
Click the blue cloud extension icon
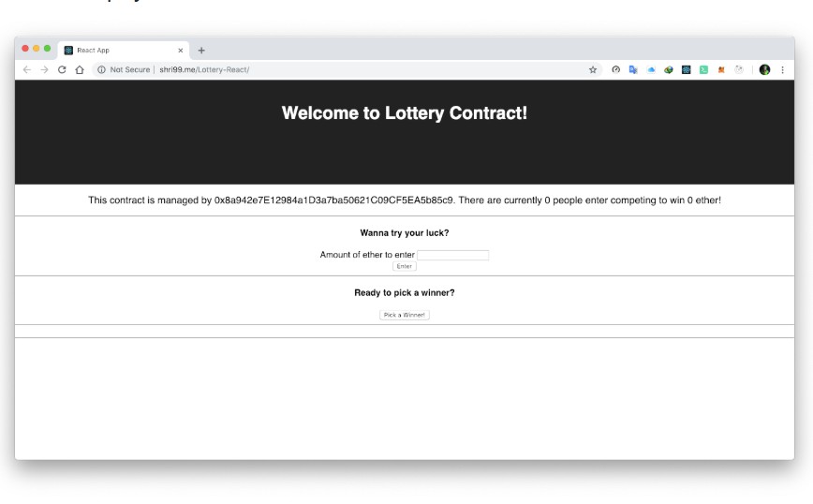651,69
